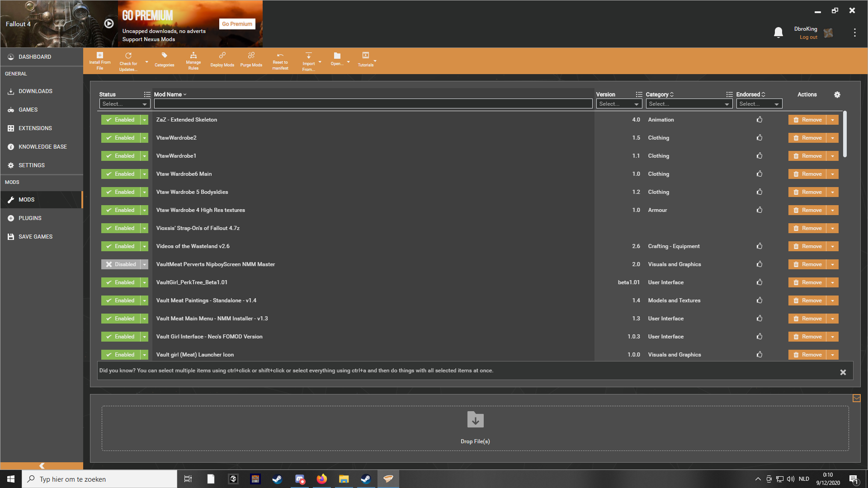Open the Games section
Viewport: 868px width, 488px height.
[x=42, y=110]
